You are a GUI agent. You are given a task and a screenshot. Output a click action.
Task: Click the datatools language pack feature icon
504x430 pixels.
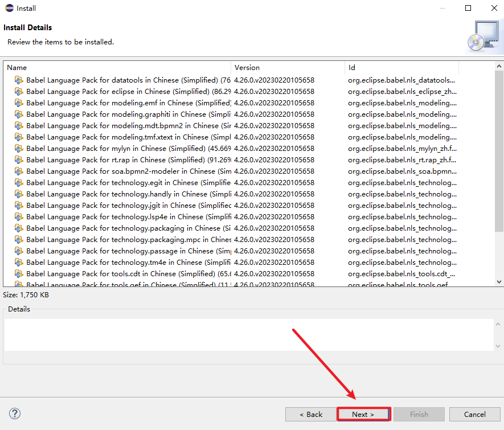tap(19, 80)
